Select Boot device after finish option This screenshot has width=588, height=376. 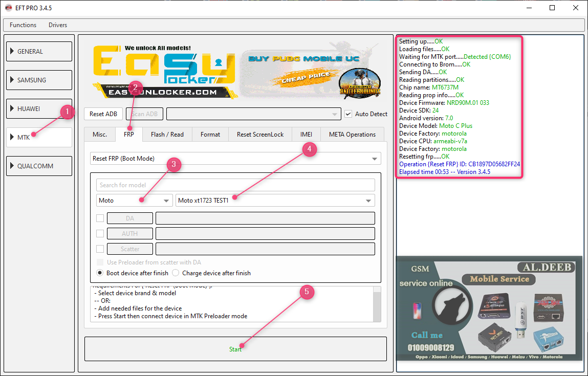(x=100, y=273)
